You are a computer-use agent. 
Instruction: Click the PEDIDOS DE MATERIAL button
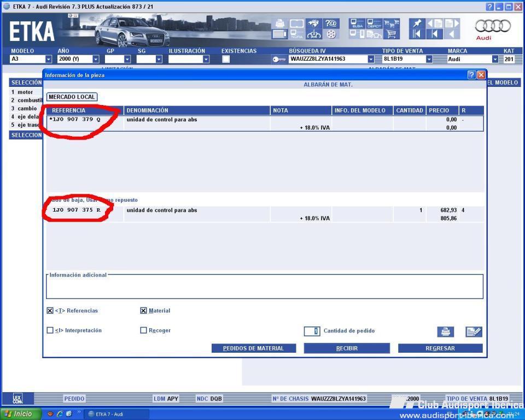[x=253, y=348]
